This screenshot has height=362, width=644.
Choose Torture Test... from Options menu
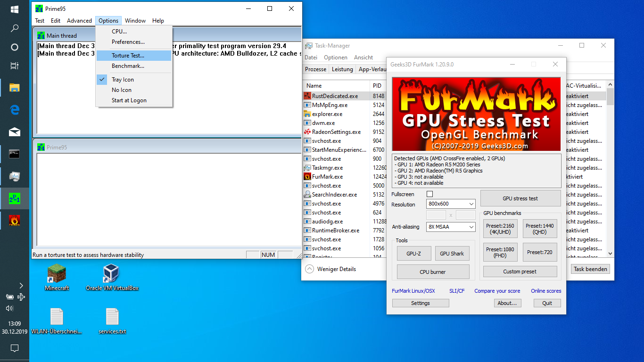[134, 56]
